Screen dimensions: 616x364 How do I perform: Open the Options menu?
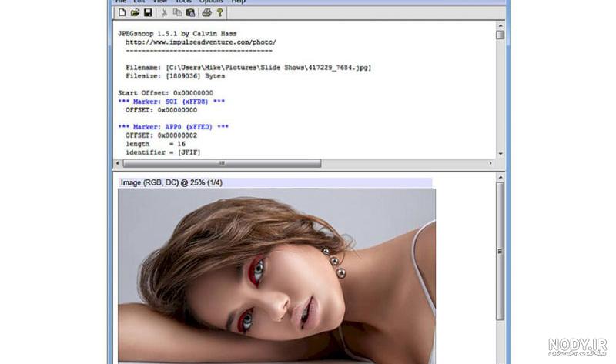pos(211,2)
